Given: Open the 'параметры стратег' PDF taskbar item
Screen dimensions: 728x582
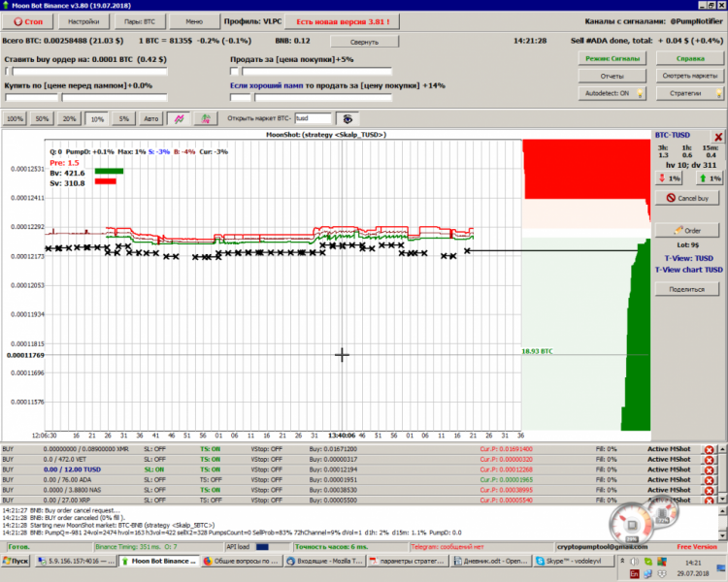Looking at the screenshot, I should [x=408, y=561].
